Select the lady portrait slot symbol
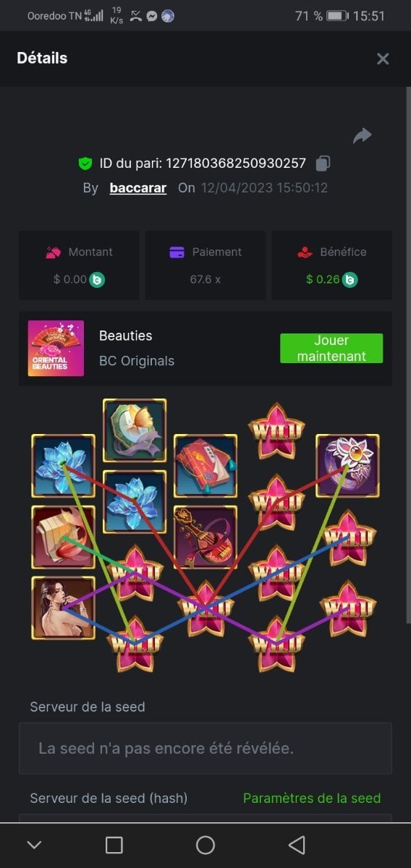 pyautogui.click(x=63, y=608)
